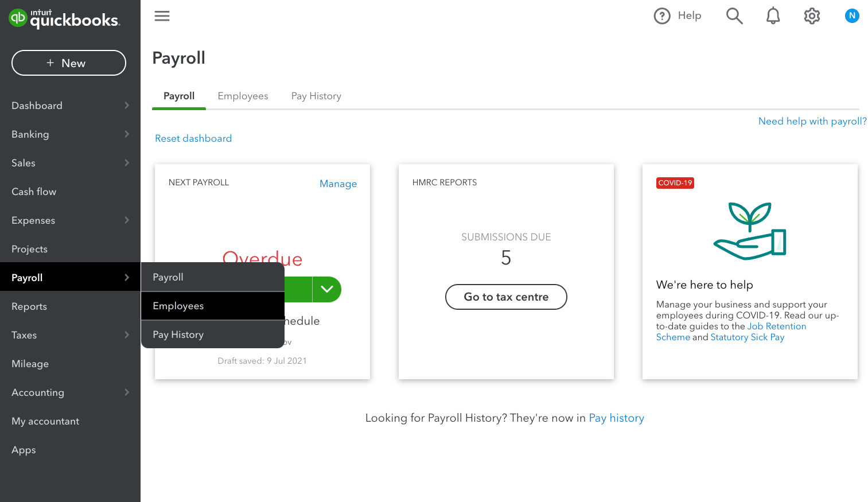
Task: Open the settings gear icon
Action: [812, 16]
